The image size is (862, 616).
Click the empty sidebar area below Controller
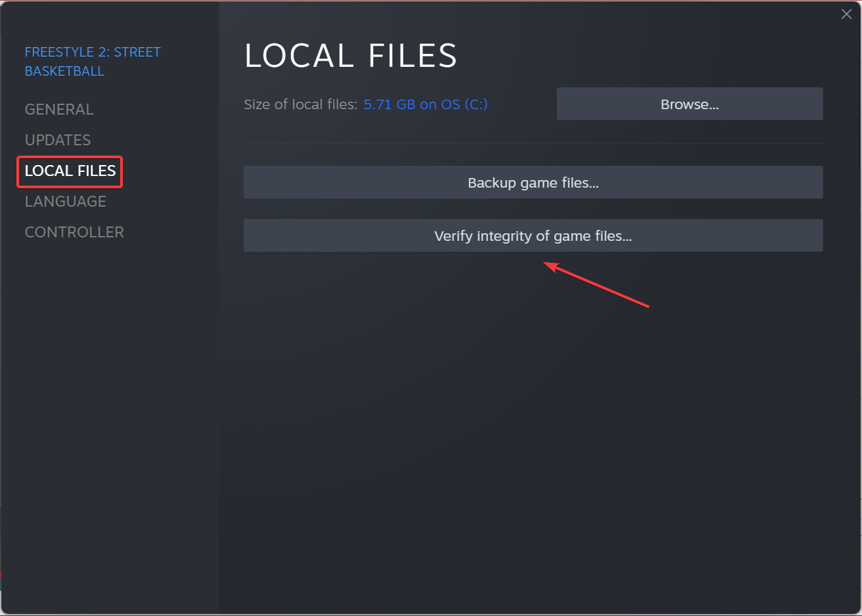(109, 409)
